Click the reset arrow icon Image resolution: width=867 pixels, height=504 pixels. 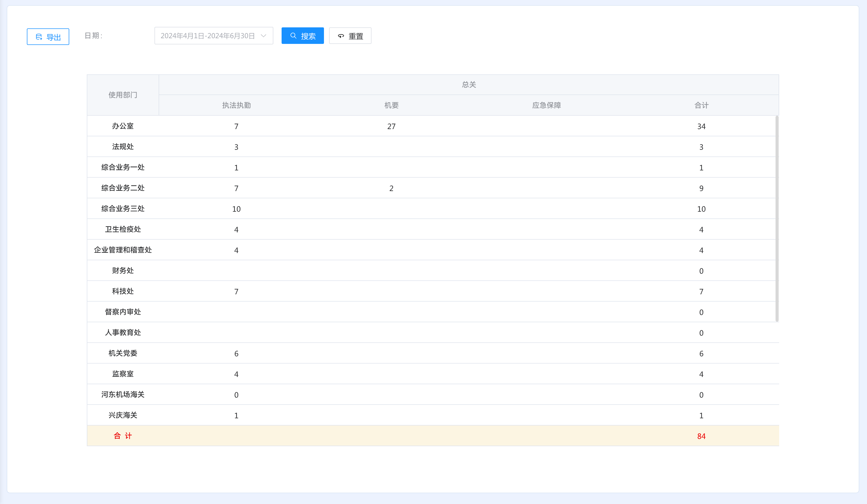point(340,36)
